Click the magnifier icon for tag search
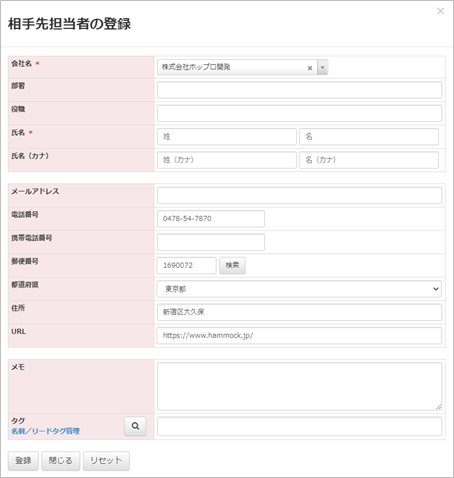The height and width of the screenshot is (478, 454). (x=135, y=426)
